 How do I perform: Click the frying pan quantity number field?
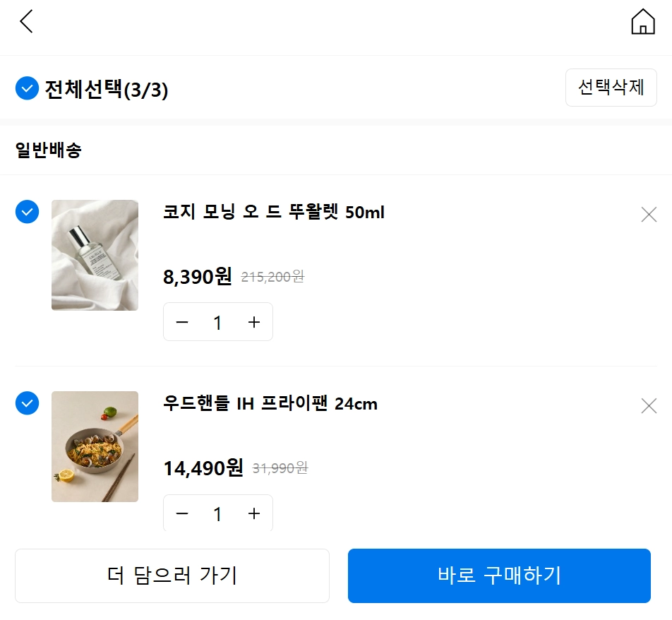tap(217, 514)
